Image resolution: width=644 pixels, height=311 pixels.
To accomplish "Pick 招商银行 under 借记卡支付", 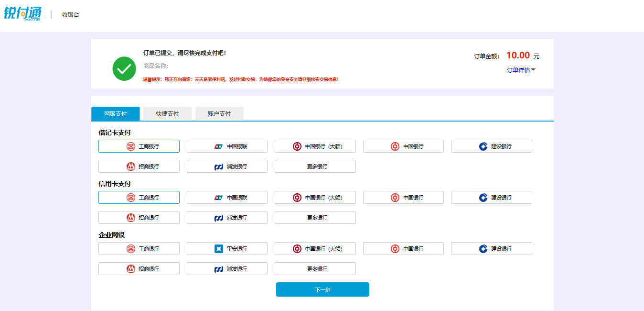I will [x=139, y=167].
